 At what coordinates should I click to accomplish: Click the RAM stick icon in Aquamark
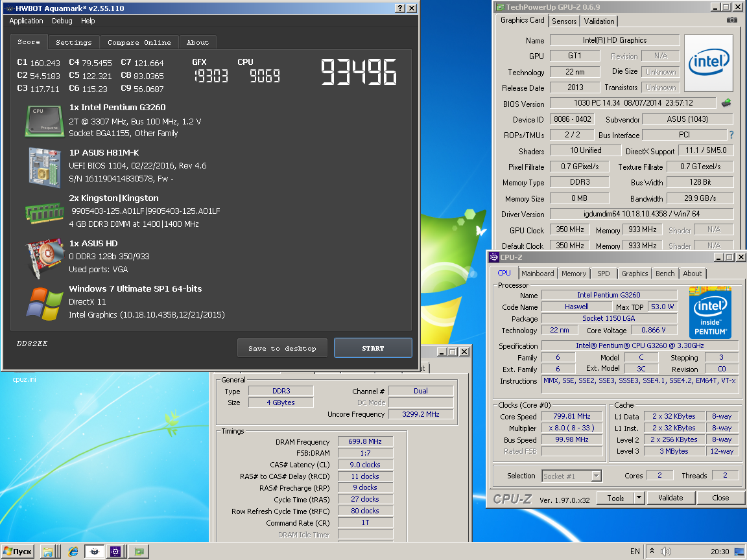tap(44, 213)
